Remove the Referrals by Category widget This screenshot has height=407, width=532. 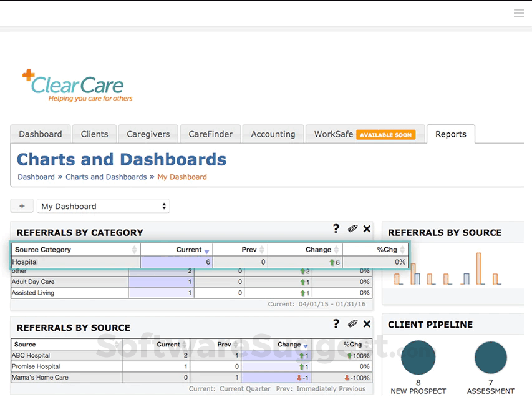(x=367, y=228)
